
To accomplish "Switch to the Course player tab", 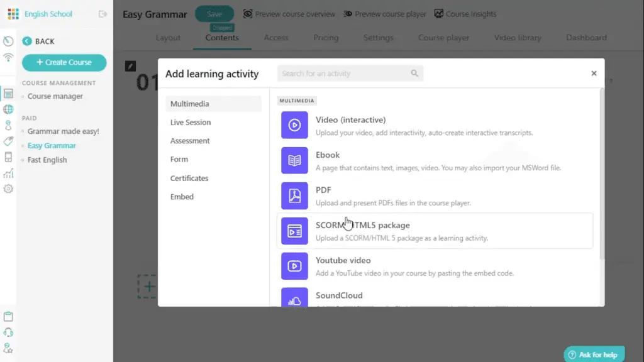I will point(443,38).
